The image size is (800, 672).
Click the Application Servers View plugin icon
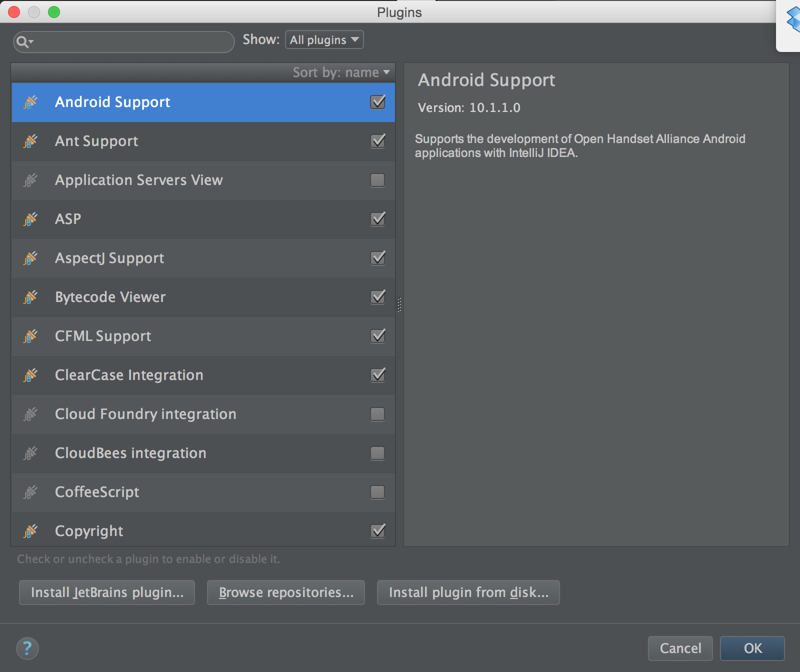[30, 180]
